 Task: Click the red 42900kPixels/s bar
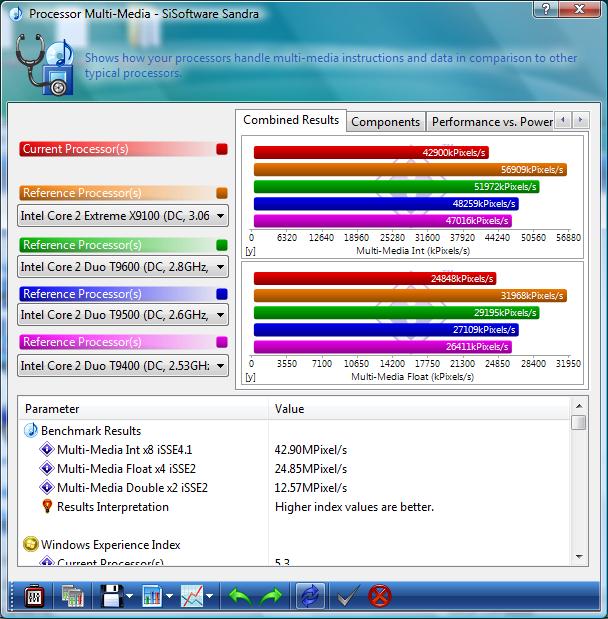[371, 152]
